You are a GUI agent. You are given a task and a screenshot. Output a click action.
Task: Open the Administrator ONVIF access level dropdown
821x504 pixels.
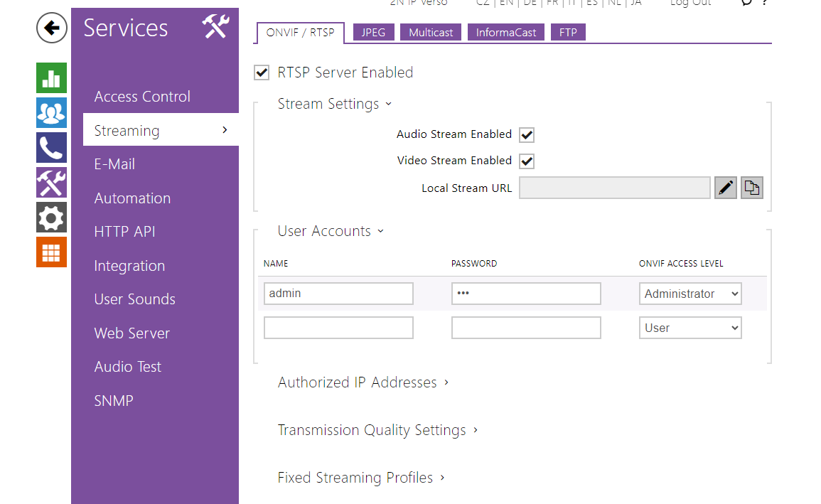[x=689, y=294]
